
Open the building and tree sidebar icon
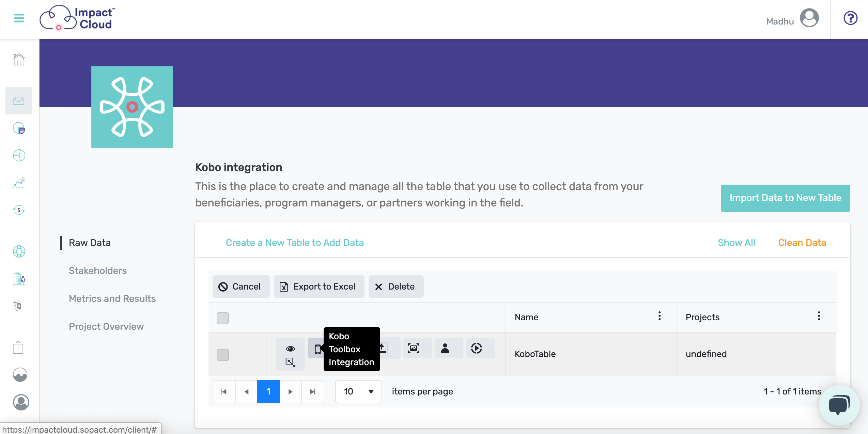tap(19, 279)
